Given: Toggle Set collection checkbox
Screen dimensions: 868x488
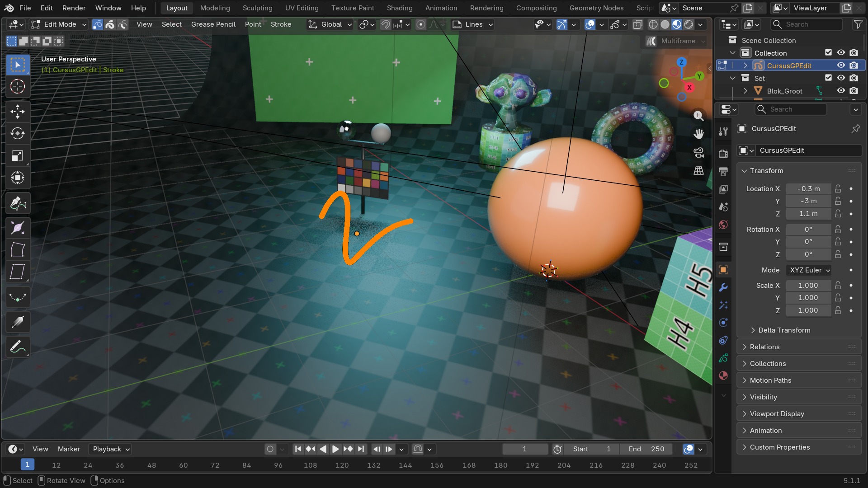Looking at the screenshot, I should click(828, 78).
